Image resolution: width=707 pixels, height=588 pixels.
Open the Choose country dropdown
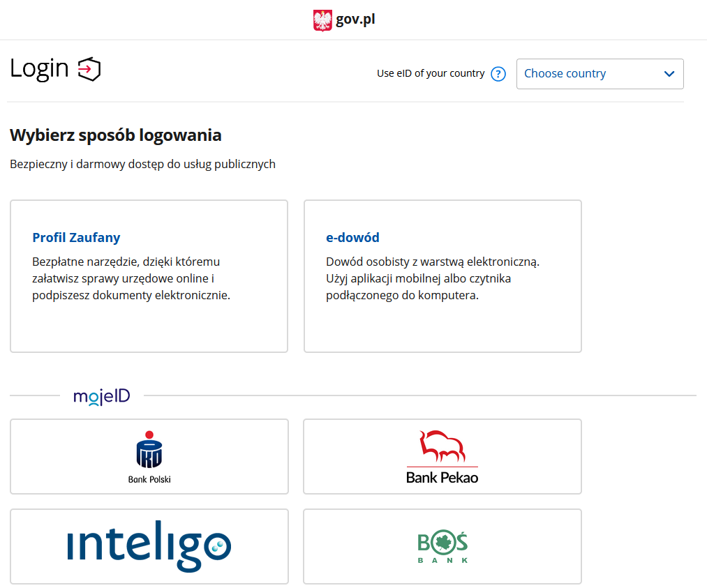pos(600,74)
